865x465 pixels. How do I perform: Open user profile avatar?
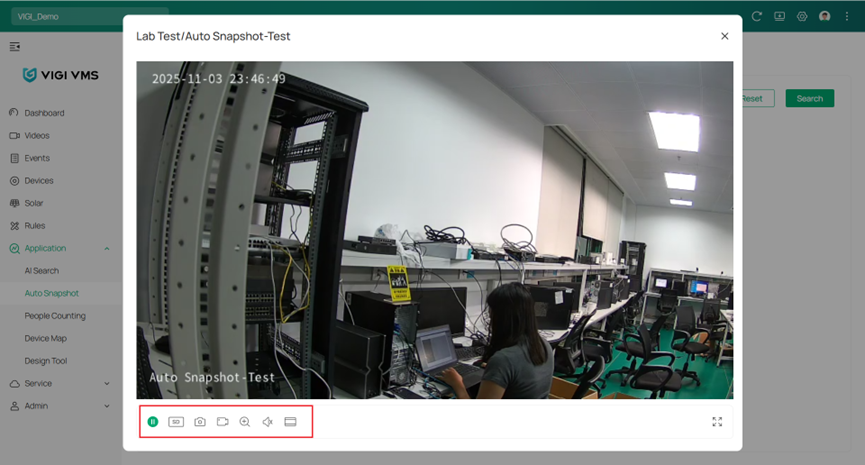tap(825, 17)
